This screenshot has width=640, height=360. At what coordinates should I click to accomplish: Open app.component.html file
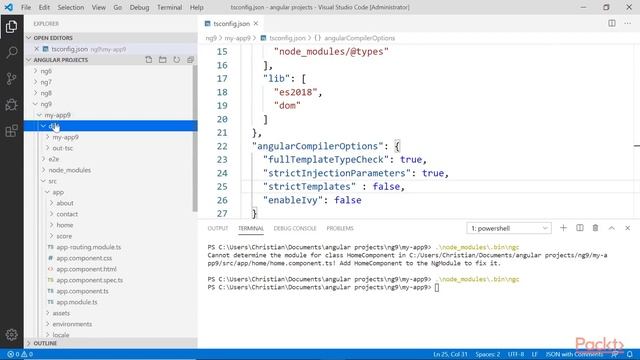click(x=86, y=269)
